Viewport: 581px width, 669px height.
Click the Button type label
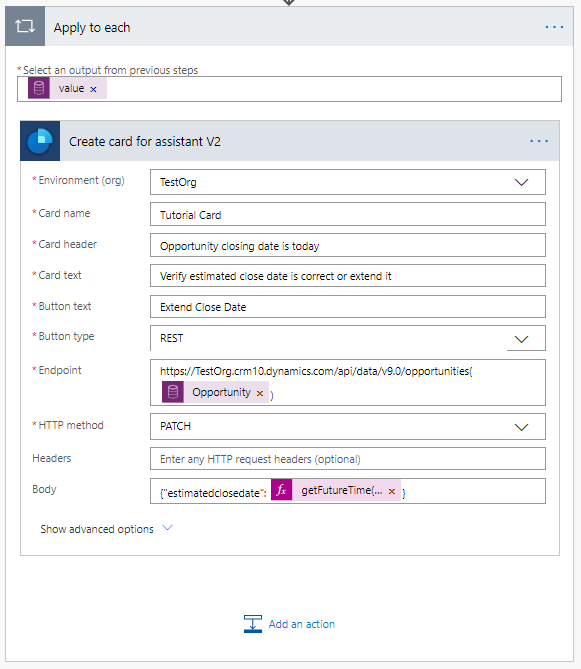pos(66,336)
